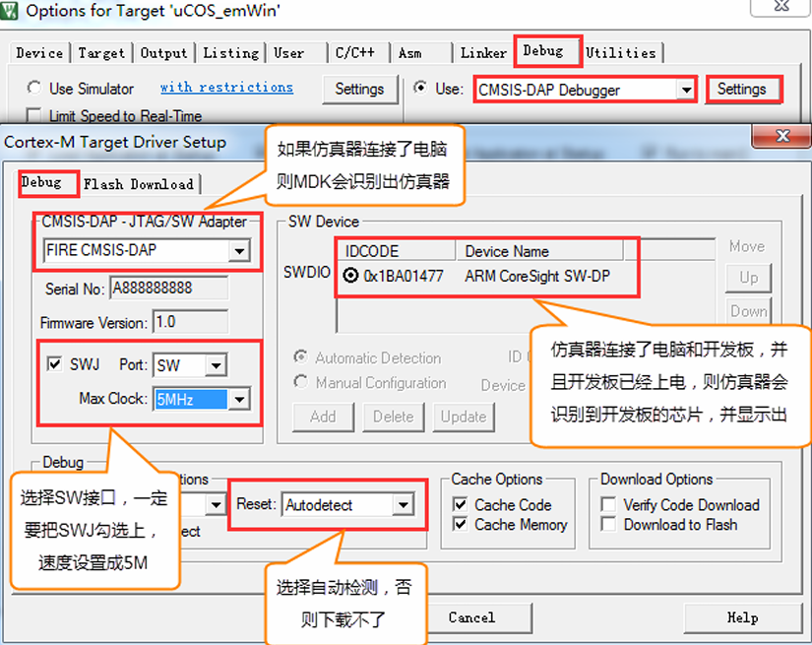Select Manual Configuration radio button
The width and height of the screenshot is (812, 645).
click(x=300, y=382)
